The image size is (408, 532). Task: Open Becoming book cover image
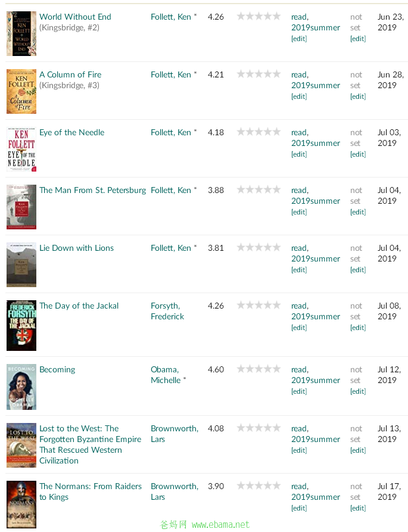click(x=21, y=387)
